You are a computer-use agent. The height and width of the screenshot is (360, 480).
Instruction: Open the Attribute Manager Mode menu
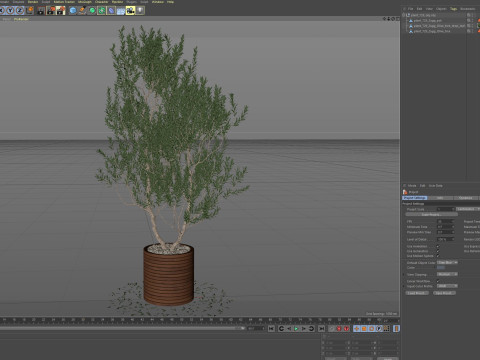point(412,186)
